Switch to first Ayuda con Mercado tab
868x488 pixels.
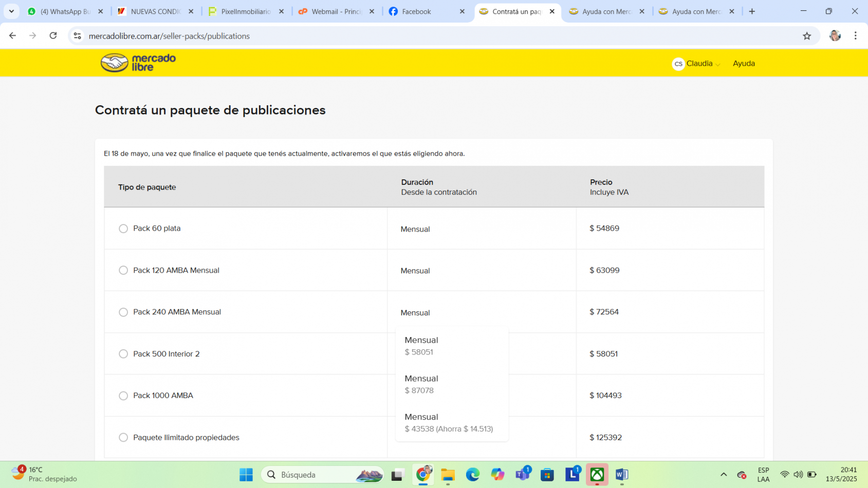[x=606, y=11]
